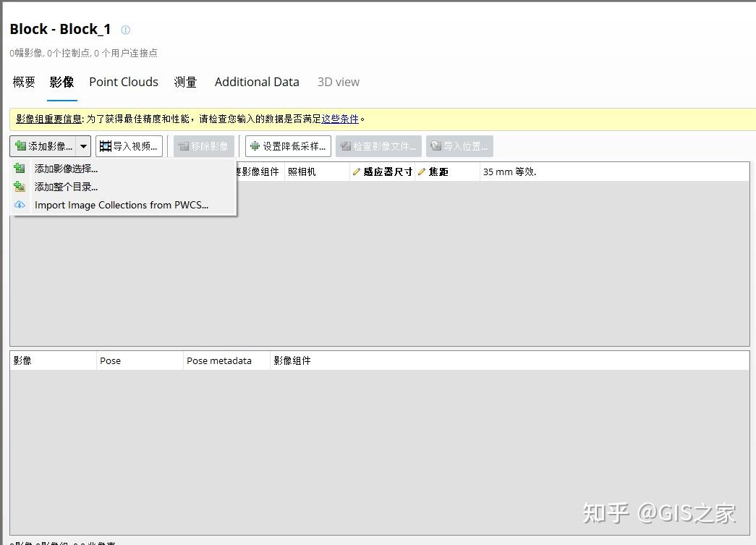Click the pencil icon next to 焦距 header
The height and width of the screenshot is (545, 756).
click(x=423, y=171)
